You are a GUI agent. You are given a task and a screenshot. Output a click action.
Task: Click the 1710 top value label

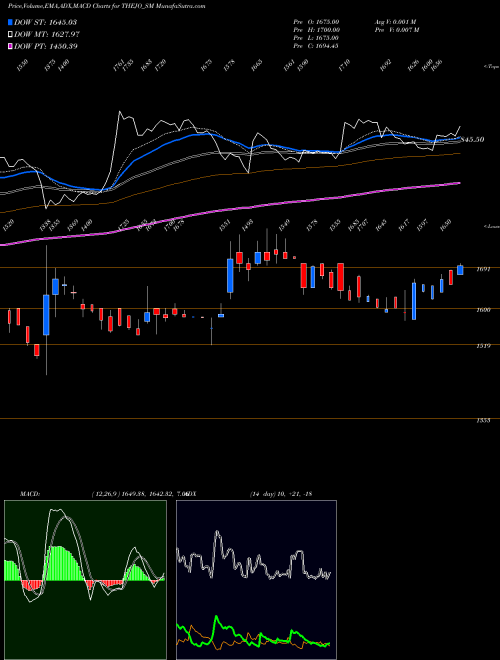click(x=344, y=65)
